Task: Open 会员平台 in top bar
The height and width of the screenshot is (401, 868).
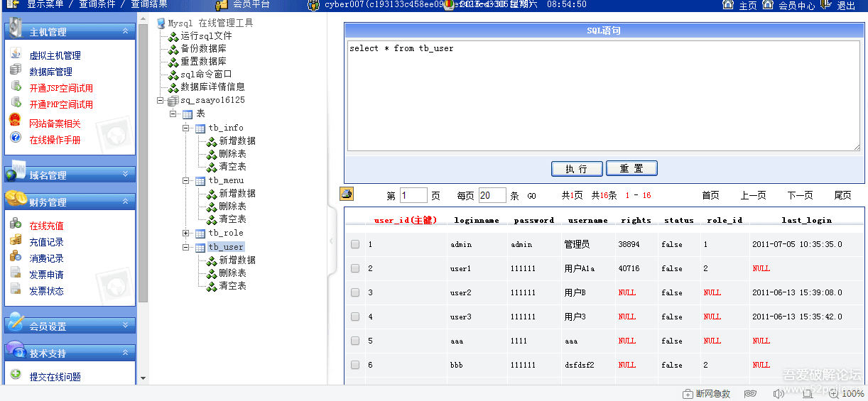Action: [251, 4]
